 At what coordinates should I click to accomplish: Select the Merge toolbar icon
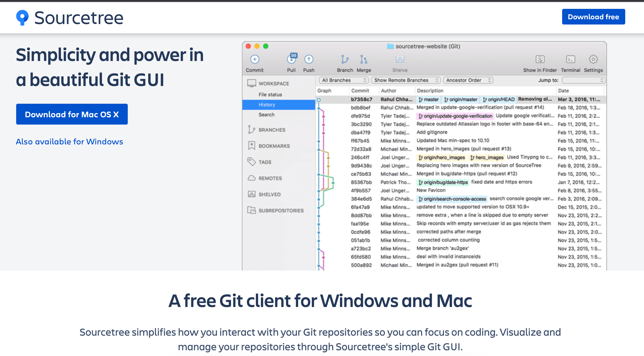(x=363, y=59)
